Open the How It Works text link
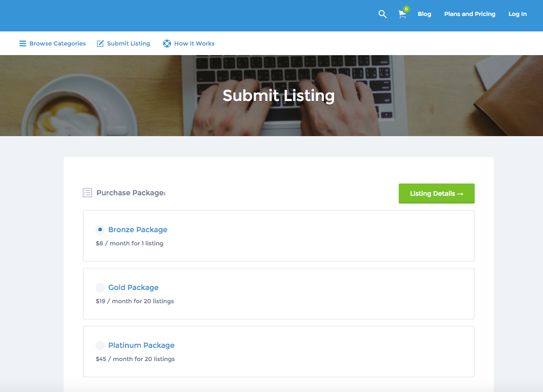Screen dimensions: 543x392 point(194,44)
